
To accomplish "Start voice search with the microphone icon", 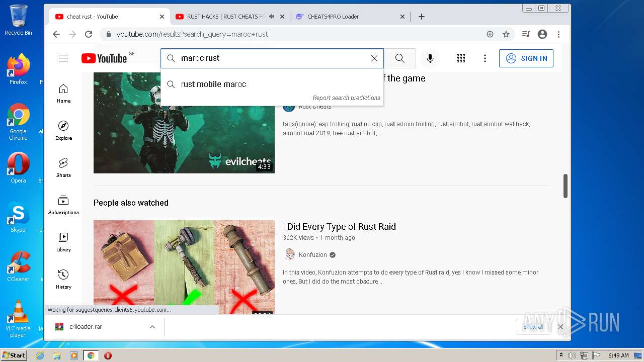I will pyautogui.click(x=430, y=58).
